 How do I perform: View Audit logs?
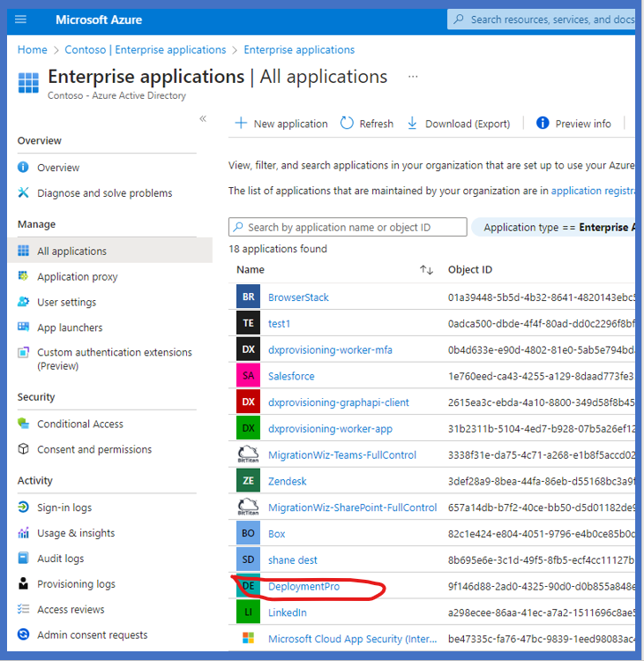pyautogui.click(x=60, y=559)
